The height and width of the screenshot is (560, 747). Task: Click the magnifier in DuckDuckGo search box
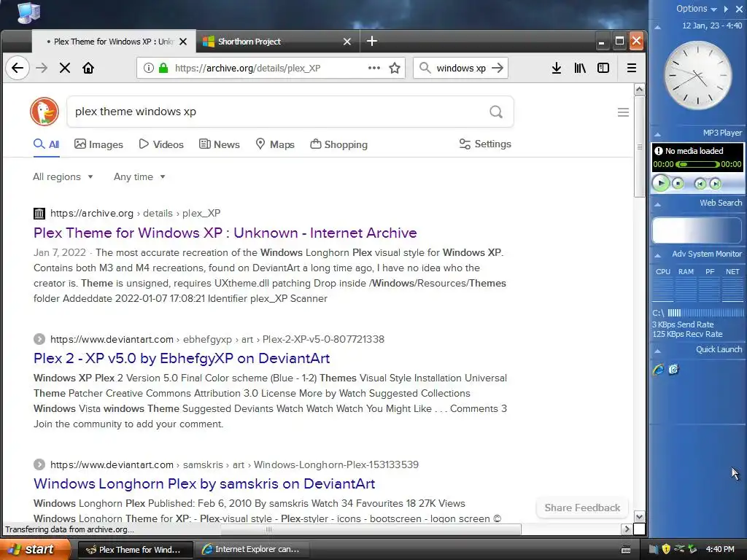coord(496,112)
